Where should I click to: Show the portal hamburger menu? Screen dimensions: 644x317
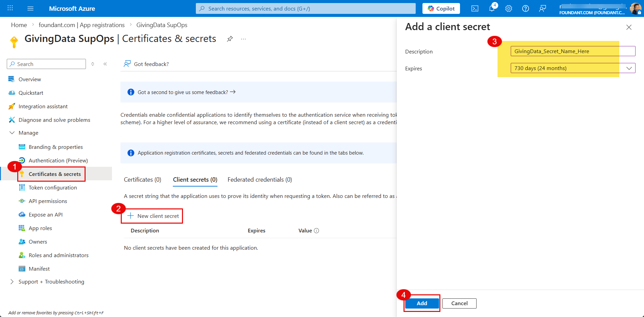30,8
